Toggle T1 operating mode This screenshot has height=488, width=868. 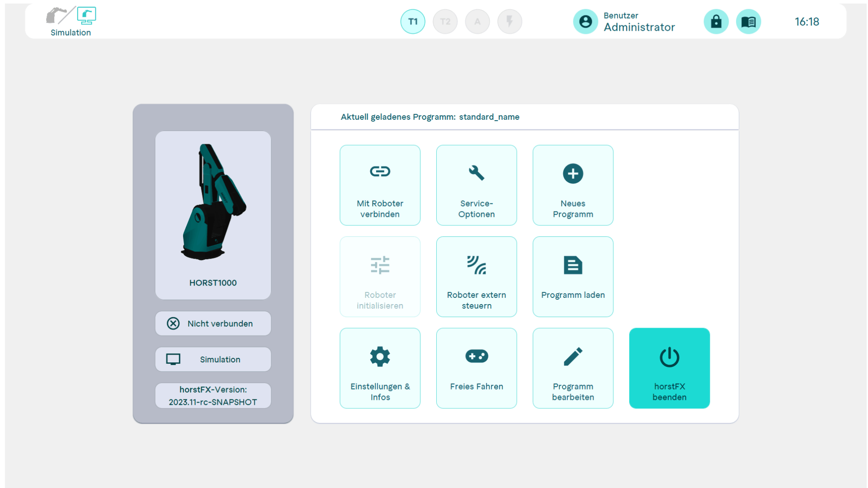[412, 21]
